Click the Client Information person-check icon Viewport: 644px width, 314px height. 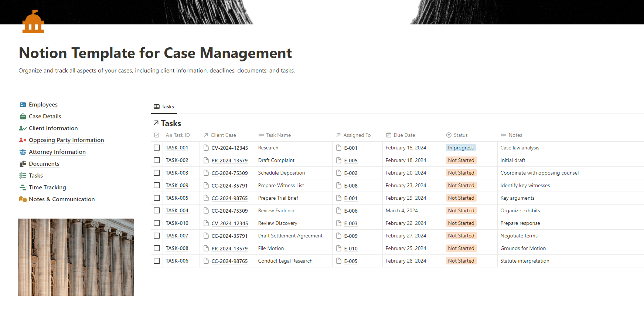23,128
